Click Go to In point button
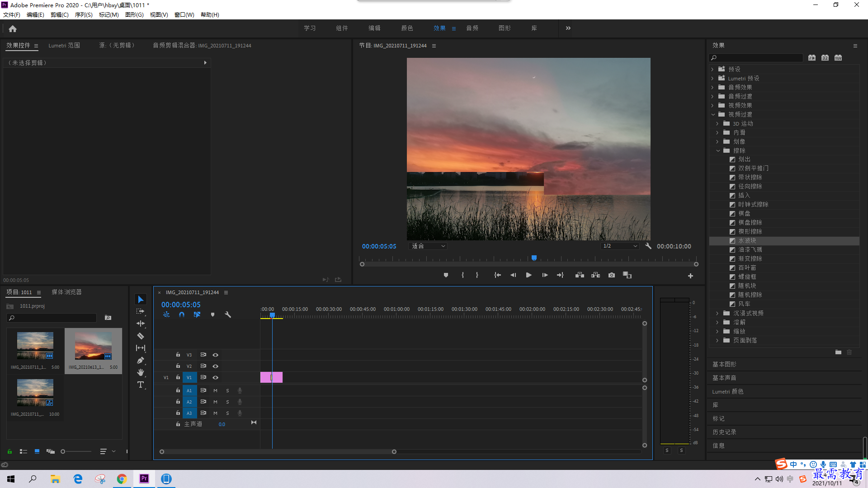 pos(497,275)
